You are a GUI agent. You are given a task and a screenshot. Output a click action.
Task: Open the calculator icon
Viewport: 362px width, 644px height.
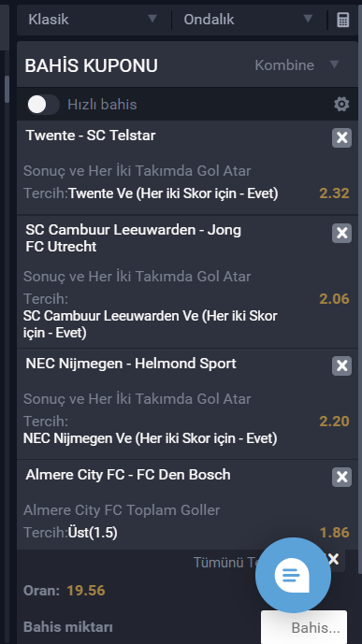pos(342,20)
